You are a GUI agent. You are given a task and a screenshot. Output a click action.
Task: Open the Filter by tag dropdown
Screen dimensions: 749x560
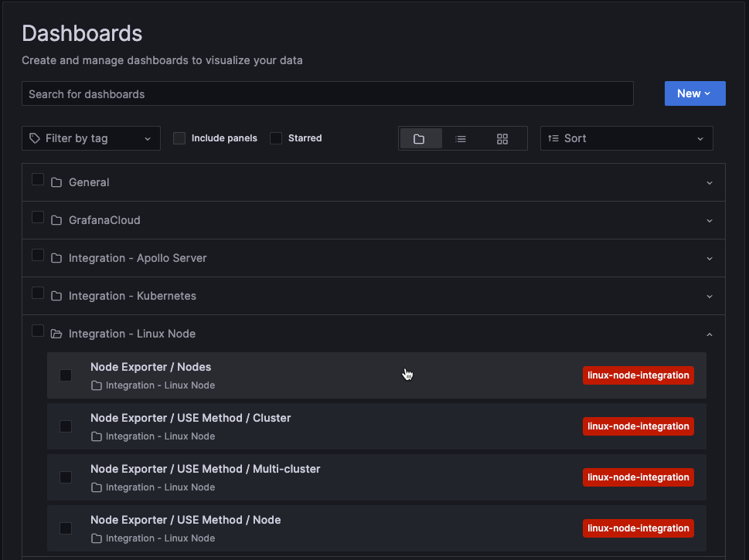click(90, 137)
